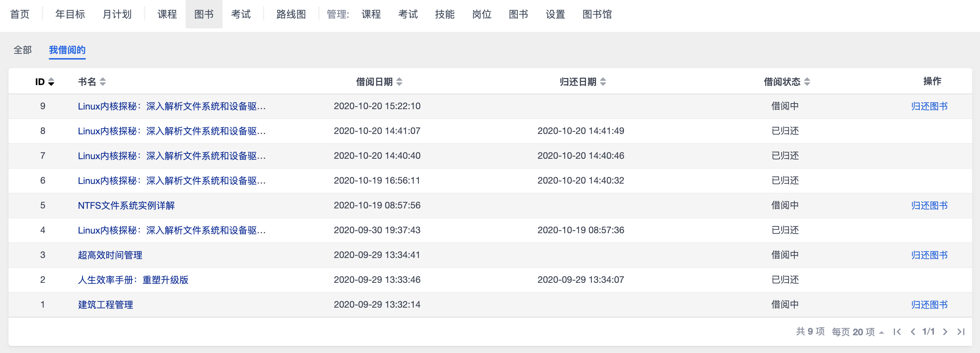Click return date 2020-10-20 14:41:49
Image resolution: width=980 pixels, height=353 pixels.
[581, 131]
